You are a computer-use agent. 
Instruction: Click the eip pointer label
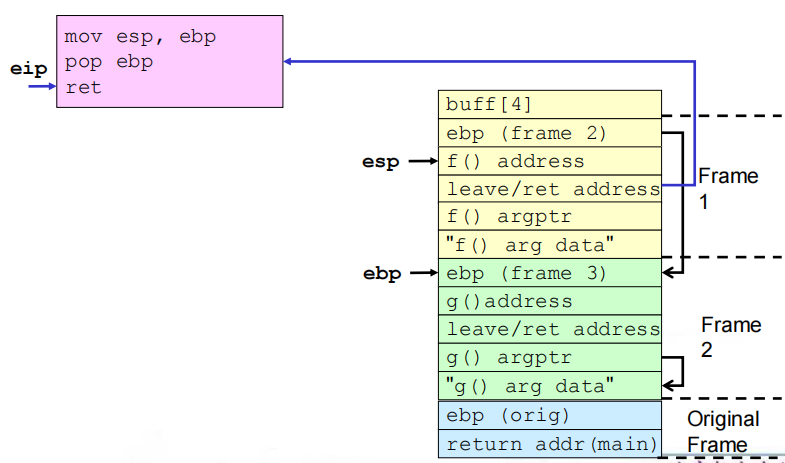(28, 69)
